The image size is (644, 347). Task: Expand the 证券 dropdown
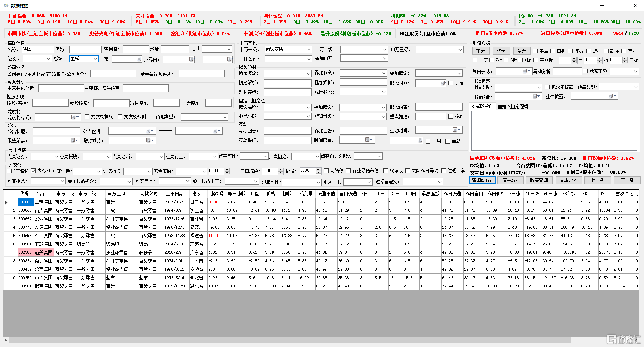click(x=37, y=58)
